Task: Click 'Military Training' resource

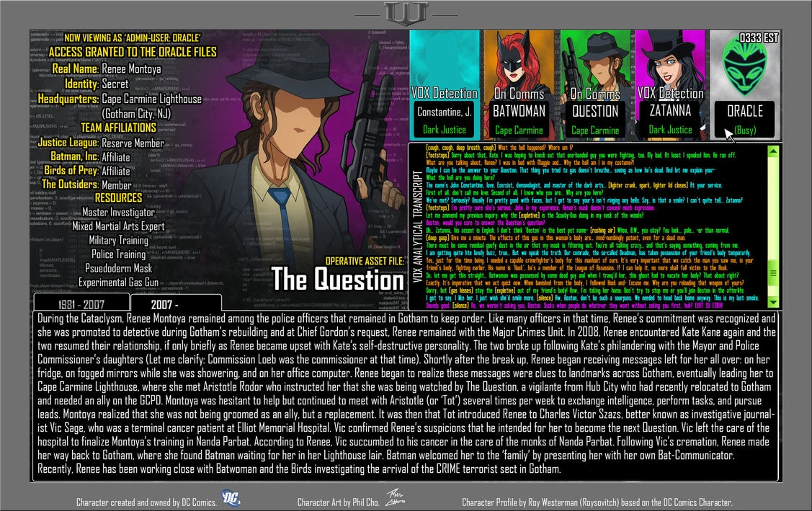Action: click(x=118, y=240)
